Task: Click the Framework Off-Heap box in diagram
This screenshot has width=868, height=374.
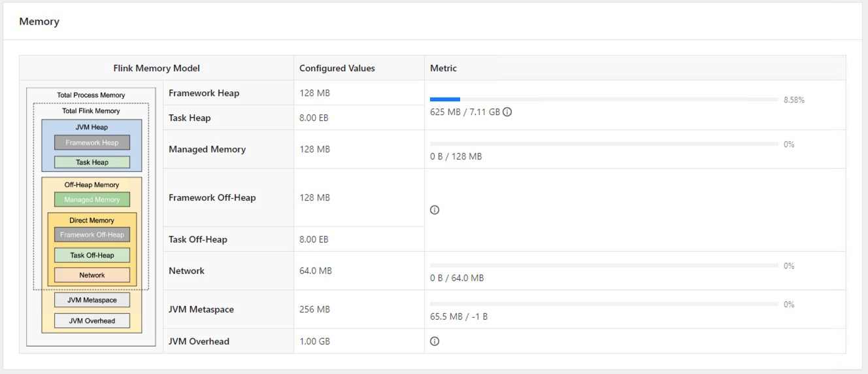Action: click(x=92, y=235)
